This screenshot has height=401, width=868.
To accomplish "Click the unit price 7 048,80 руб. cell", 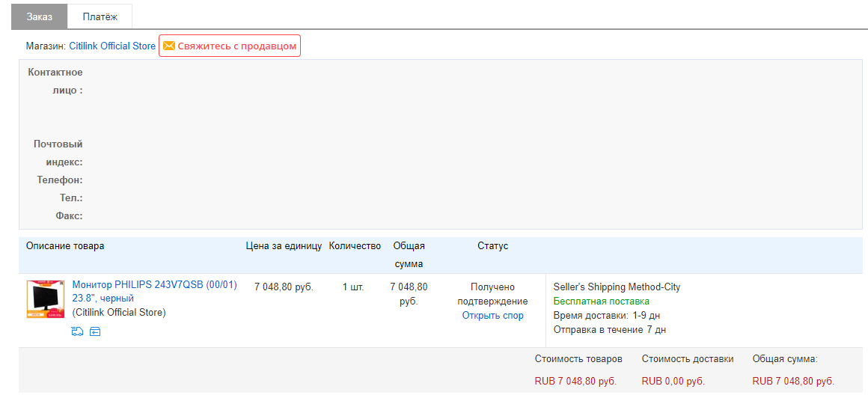I will tap(284, 287).
